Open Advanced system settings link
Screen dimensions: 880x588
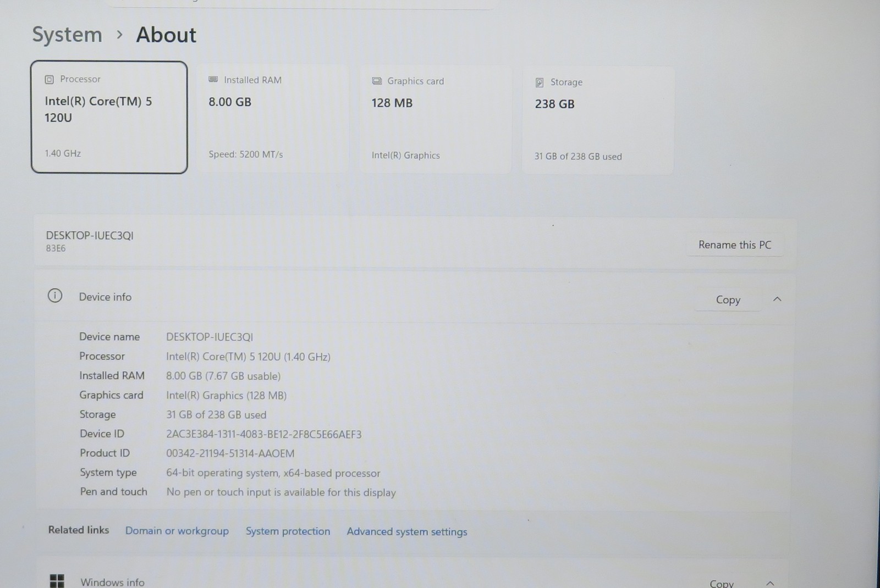pos(407,532)
